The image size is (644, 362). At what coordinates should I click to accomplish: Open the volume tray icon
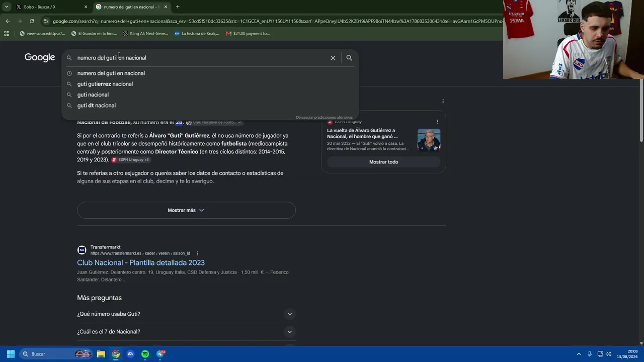pyautogui.click(x=608, y=354)
